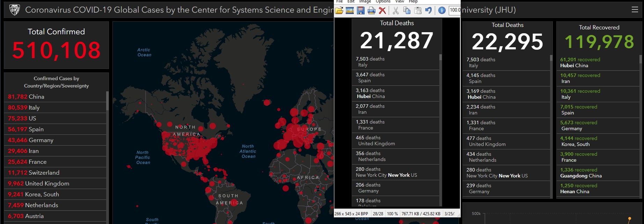This screenshot has width=644, height=224.
Task: Select 4,145 deaths Spain row
Action: pyautogui.click(x=506, y=78)
